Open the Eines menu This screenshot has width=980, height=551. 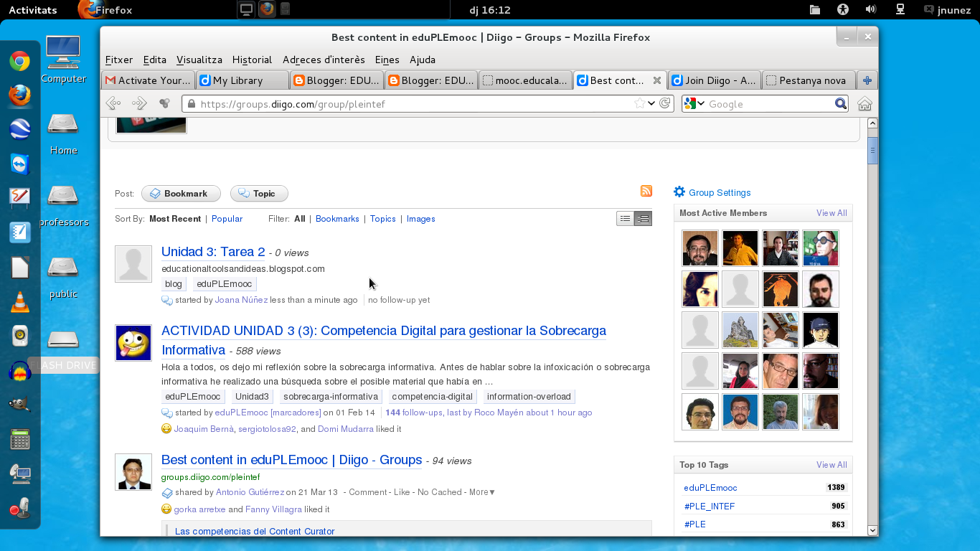(387, 60)
